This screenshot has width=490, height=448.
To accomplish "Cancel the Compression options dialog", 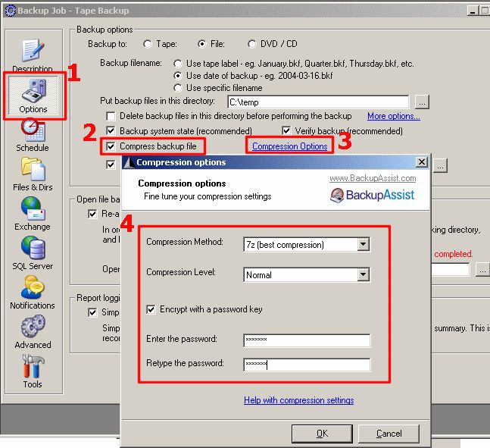I will 389,434.
